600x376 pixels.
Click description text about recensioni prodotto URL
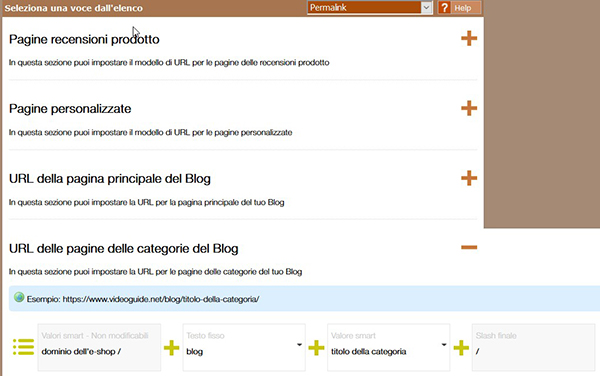coord(169,62)
